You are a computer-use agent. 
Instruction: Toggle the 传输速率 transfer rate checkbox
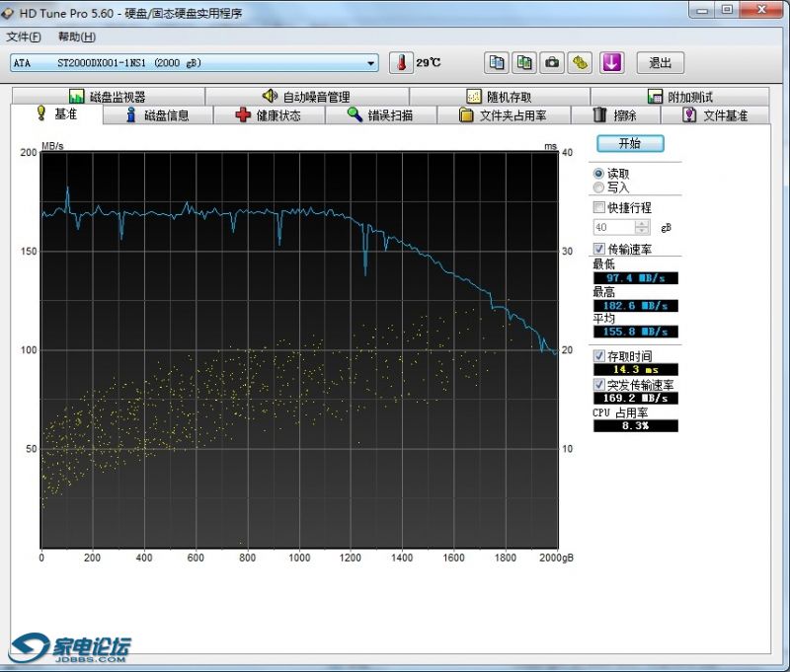(x=598, y=249)
